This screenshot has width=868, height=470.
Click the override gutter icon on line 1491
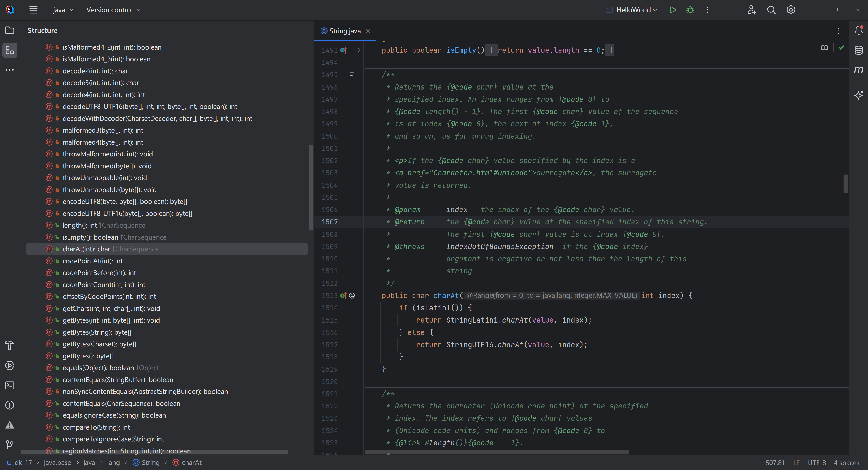(343, 50)
